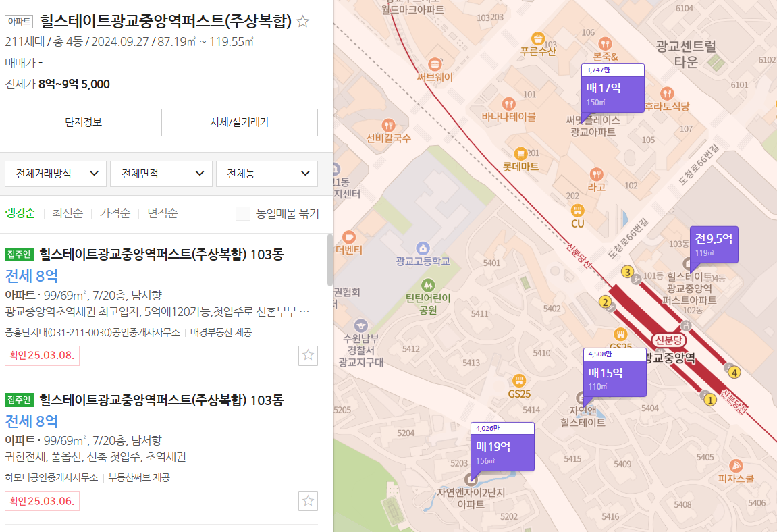This screenshot has width=777, height=532.
Task: Select subway exit 3 marker
Action: coord(627,271)
